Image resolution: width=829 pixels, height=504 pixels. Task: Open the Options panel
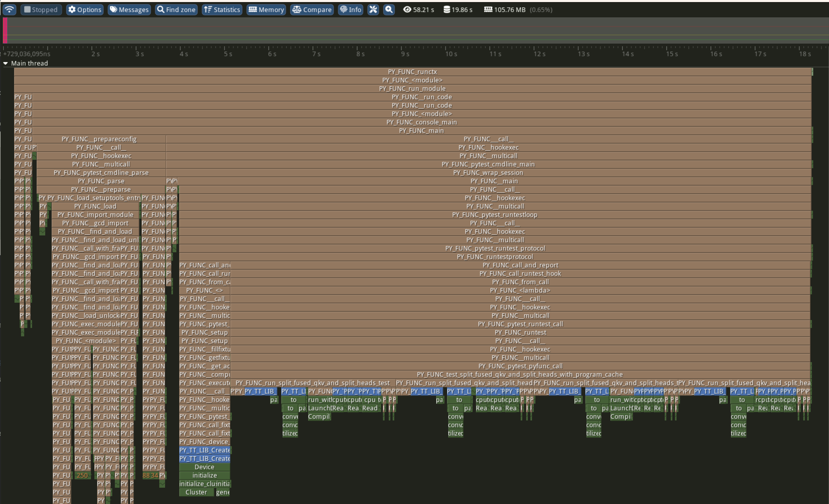(85, 9)
